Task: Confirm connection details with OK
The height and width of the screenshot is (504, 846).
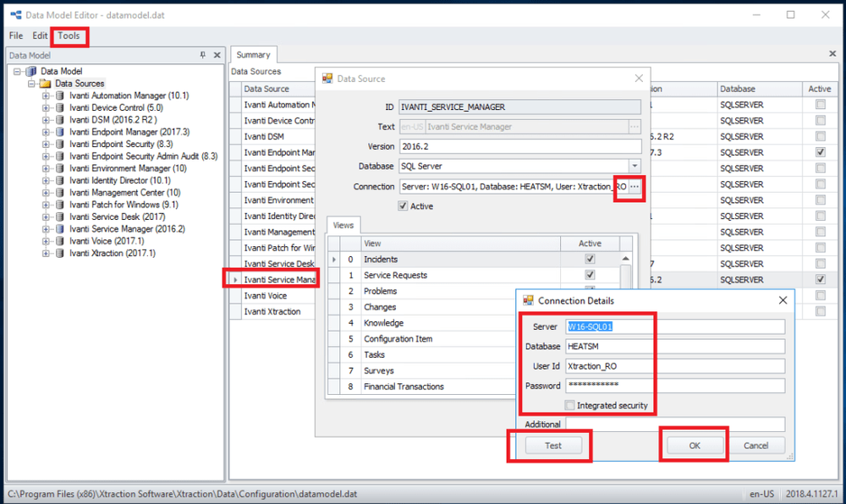Action: tap(694, 446)
